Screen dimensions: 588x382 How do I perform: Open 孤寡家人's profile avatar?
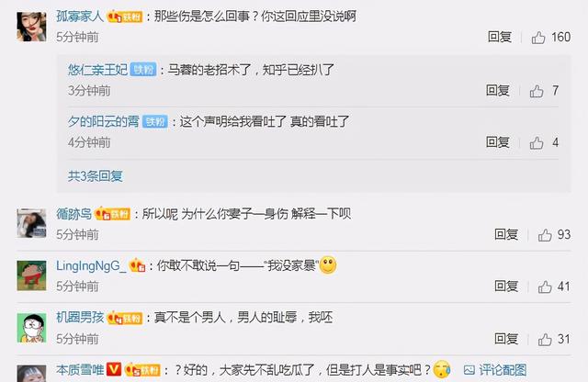31,27
